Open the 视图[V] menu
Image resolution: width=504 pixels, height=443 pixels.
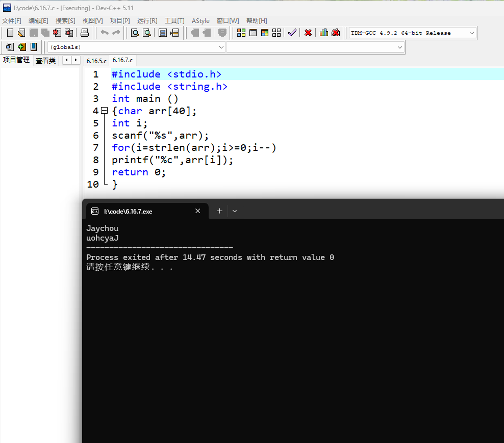coord(92,21)
